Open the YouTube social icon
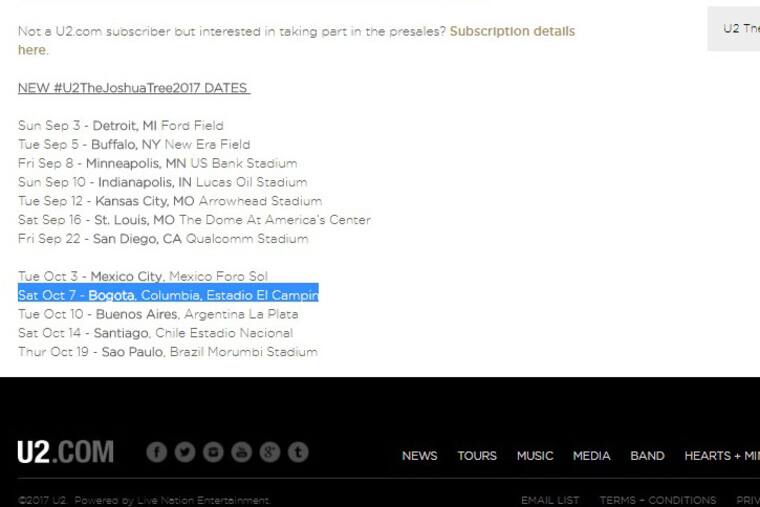 coord(241,452)
